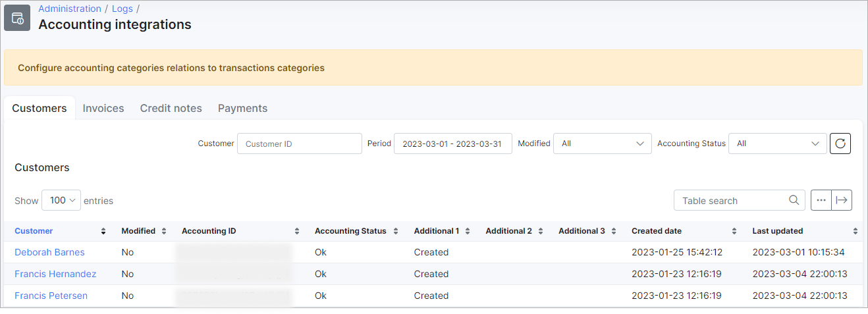
Task: Sort by Accounting ID column arrows
Action: [297, 231]
